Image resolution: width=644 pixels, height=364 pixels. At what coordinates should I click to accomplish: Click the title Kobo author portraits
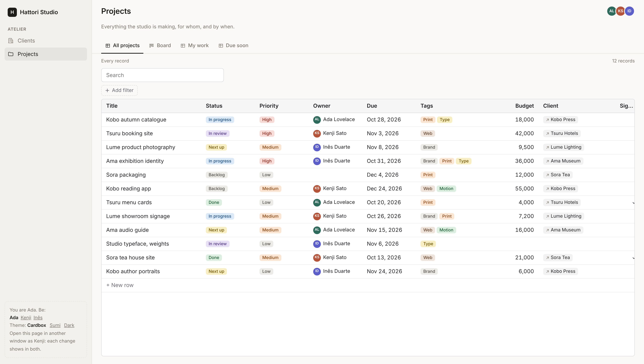[133, 271]
